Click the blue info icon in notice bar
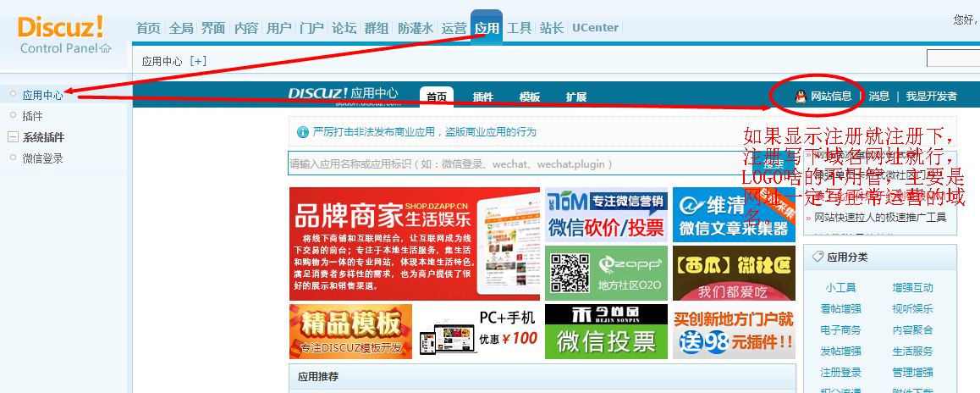This screenshot has width=980, height=393. pyautogui.click(x=303, y=132)
